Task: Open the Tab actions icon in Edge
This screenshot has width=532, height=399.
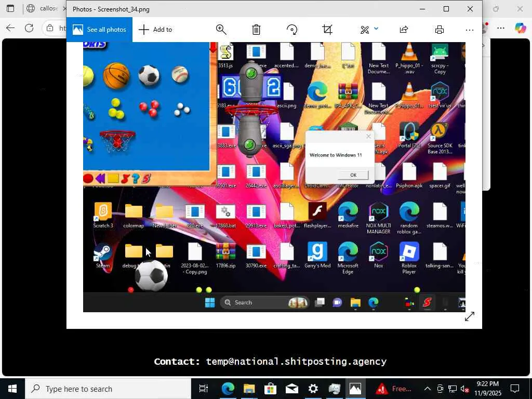Action: click(10, 8)
